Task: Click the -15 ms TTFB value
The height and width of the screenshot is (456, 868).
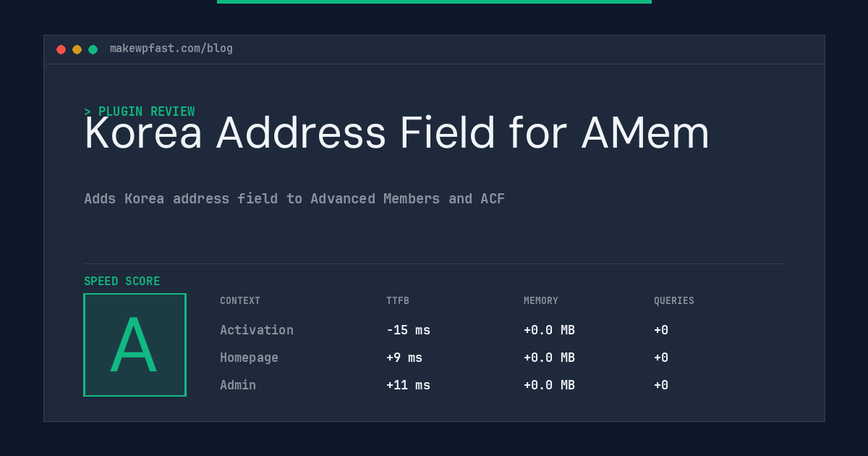Action: click(x=408, y=330)
